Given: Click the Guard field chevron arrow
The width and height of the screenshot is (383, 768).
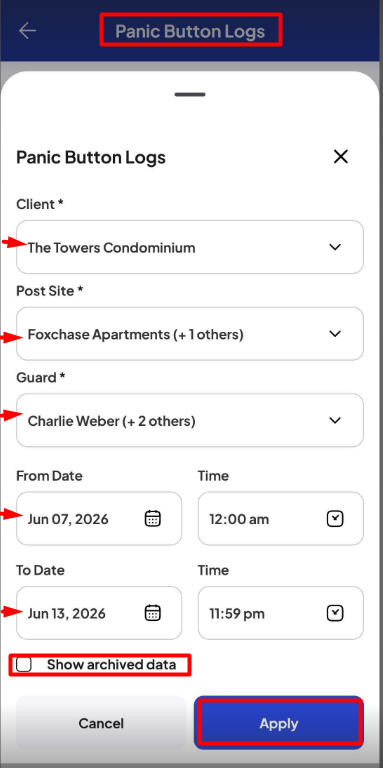Looking at the screenshot, I should coord(335,420).
